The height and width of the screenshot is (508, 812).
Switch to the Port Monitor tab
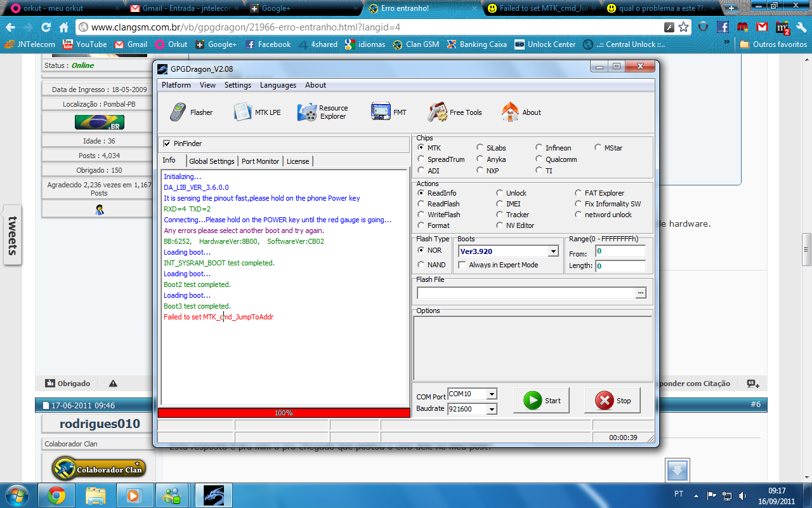pyautogui.click(x=260, y=161)
